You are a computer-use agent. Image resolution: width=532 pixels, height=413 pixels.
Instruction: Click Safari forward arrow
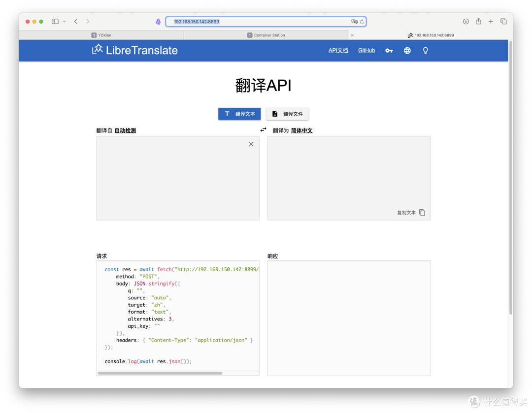88,21
